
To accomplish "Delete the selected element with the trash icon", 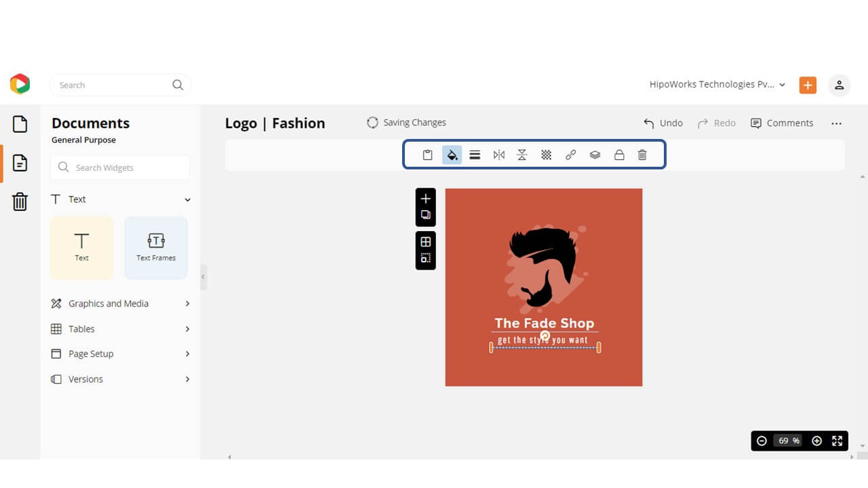I will click(x=642, y=155).
